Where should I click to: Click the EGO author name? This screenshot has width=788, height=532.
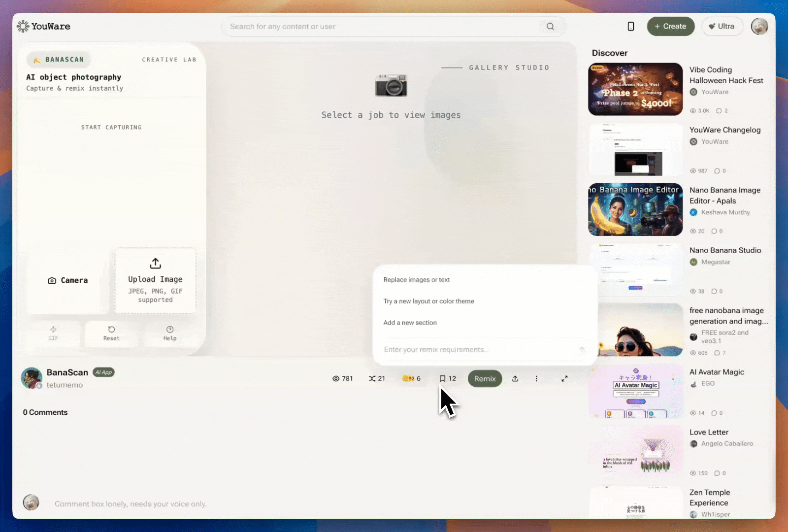click(x=708, y=383)
